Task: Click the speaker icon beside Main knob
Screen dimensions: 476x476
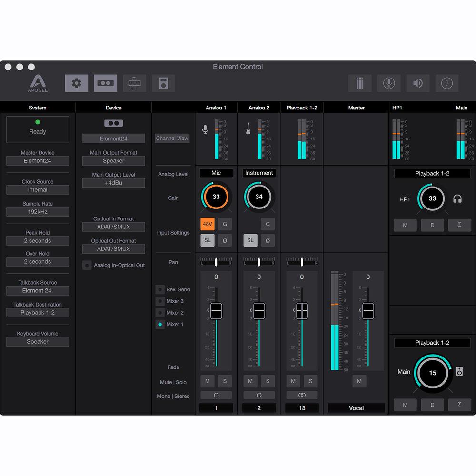Action: (459, 372)
